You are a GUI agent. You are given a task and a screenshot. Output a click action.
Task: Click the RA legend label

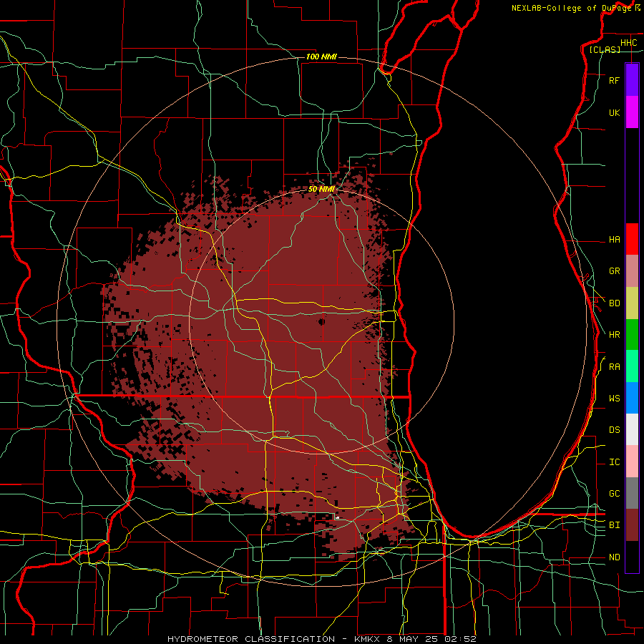pyautogui.click(x=614, y=367)
